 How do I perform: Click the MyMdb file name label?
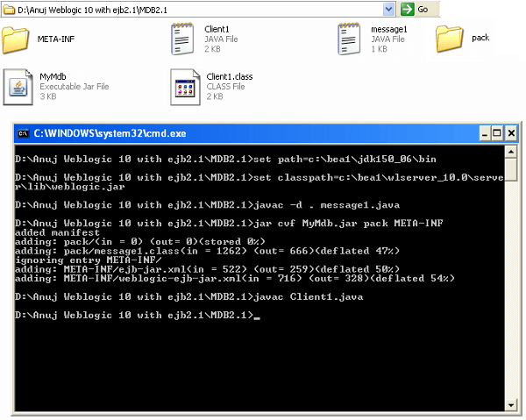[53, 77]
